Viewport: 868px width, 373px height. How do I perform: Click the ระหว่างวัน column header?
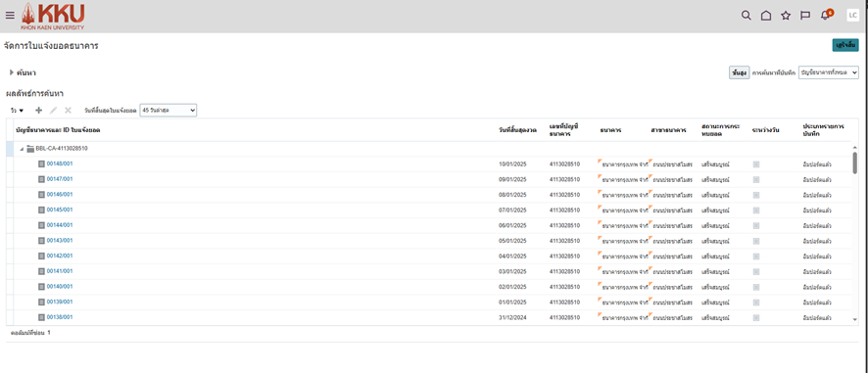(766, 130)
